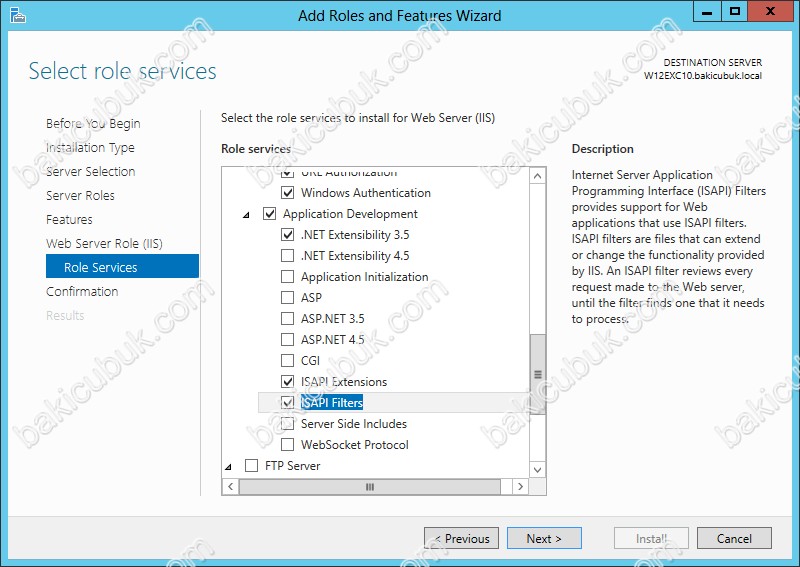Select the FTP Server label

click(292, 465)
